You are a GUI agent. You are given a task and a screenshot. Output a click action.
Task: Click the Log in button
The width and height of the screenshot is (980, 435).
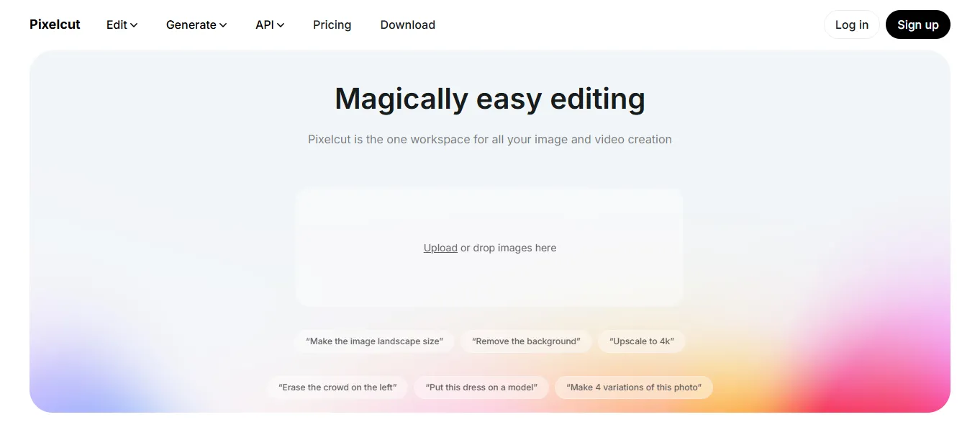(x=852, y=24)
